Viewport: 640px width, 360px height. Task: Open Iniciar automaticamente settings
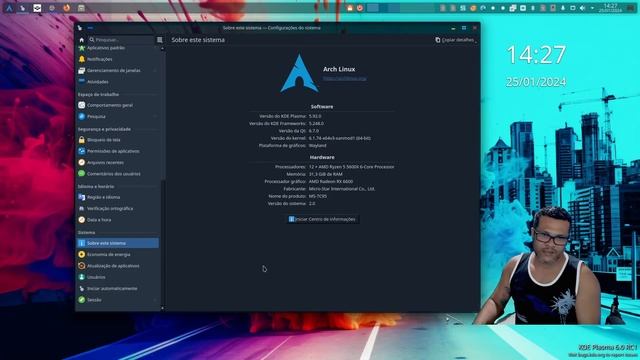click(118, 289)
